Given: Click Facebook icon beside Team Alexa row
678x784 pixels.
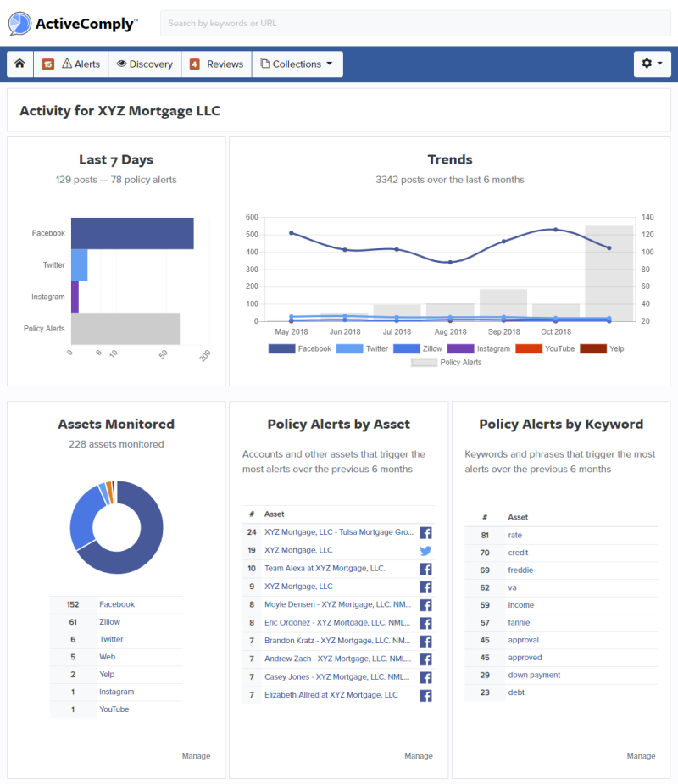Looking at the screenshot, I should coord(425,569).
